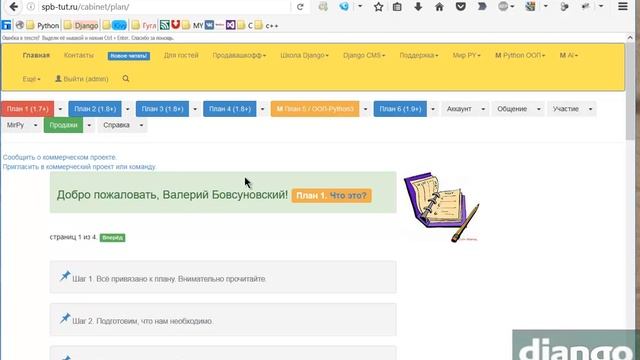Image resolution: width=640 pixels, height=360 pixels.
Task: Open the Главная menu item
Action: [36, 55]
